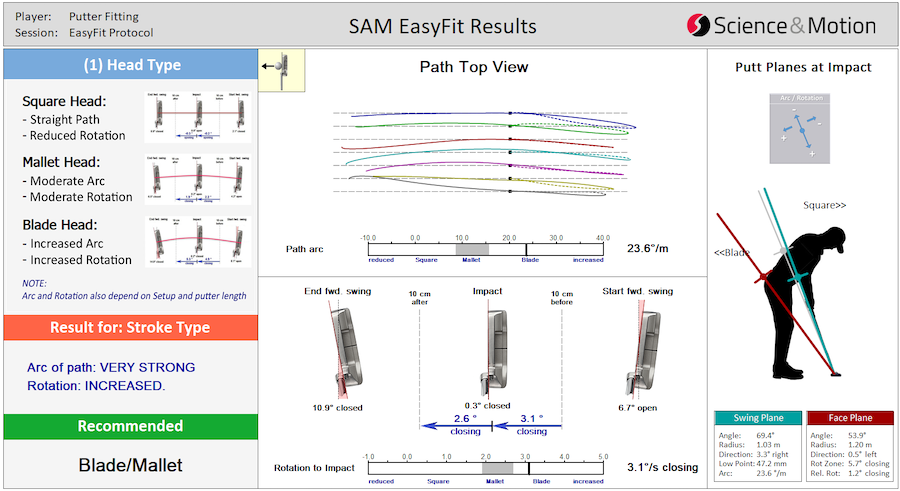Viewport: 900px width, 491px height.
Task: Click the putter head image at Impact
Action: coord(494,353)
